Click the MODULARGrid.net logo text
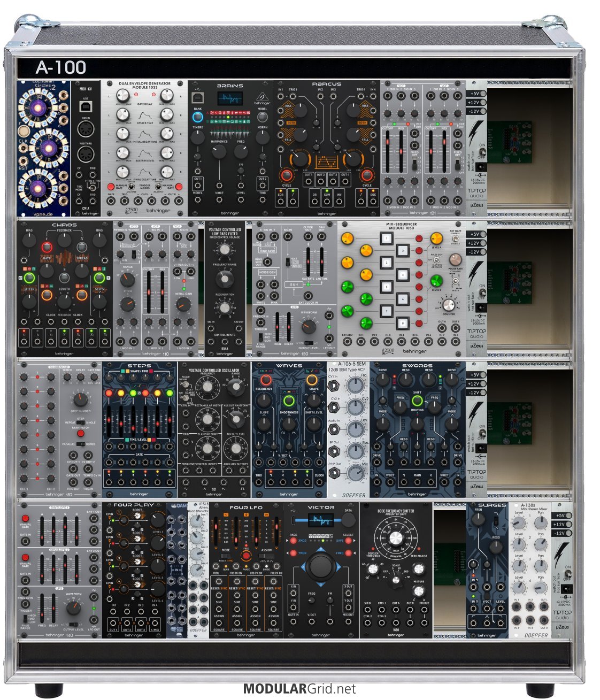Image resolution: width=600 pixels, height=700 pixels. point(299,689)
